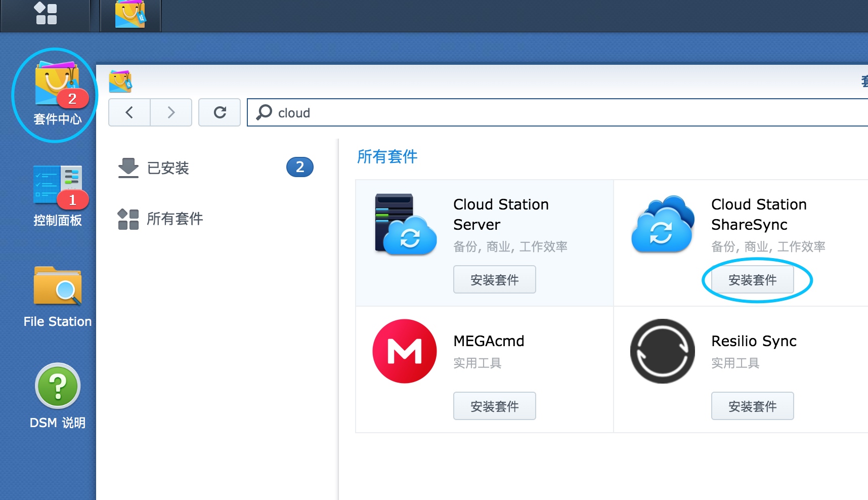The width and height of the screenshot is (868, 500).
Task: Click 实用工具 category under MEGAcmd
Action: [x=478, y=363]
